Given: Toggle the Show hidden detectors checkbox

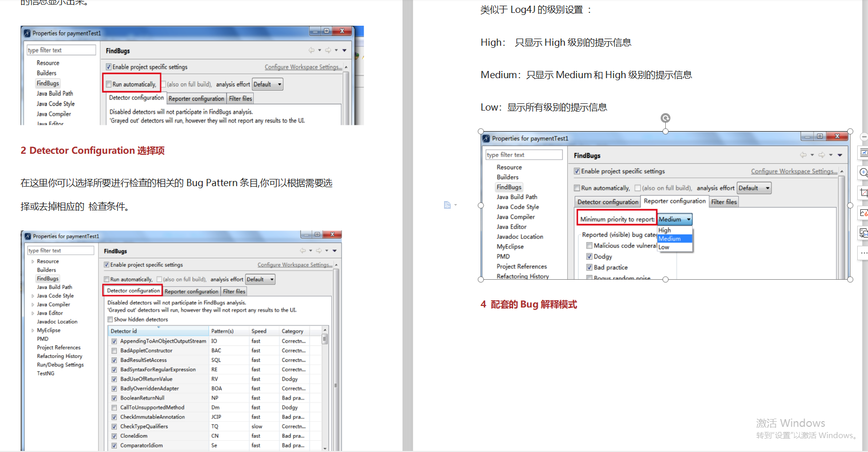Looking at the screenshot, I should click(110, 319).
